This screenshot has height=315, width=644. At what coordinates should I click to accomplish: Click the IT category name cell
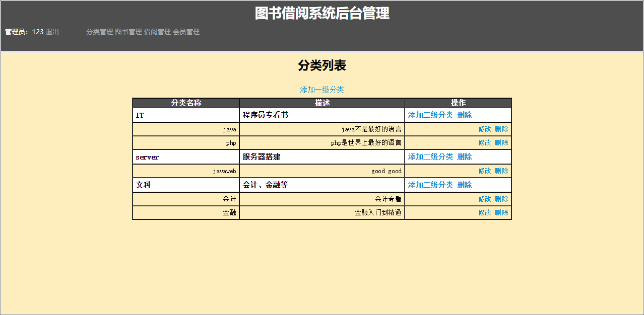186,115
